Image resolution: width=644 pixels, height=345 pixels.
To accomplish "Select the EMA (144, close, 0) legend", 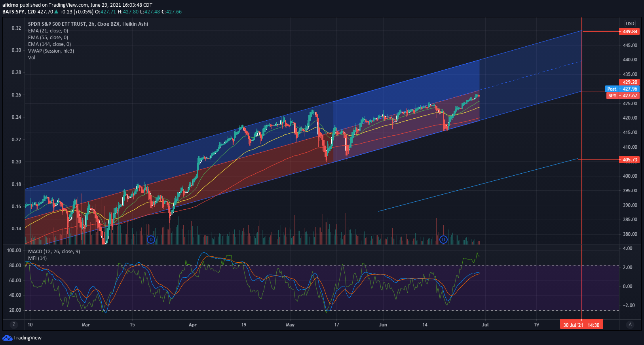I will tap(49, 44).
